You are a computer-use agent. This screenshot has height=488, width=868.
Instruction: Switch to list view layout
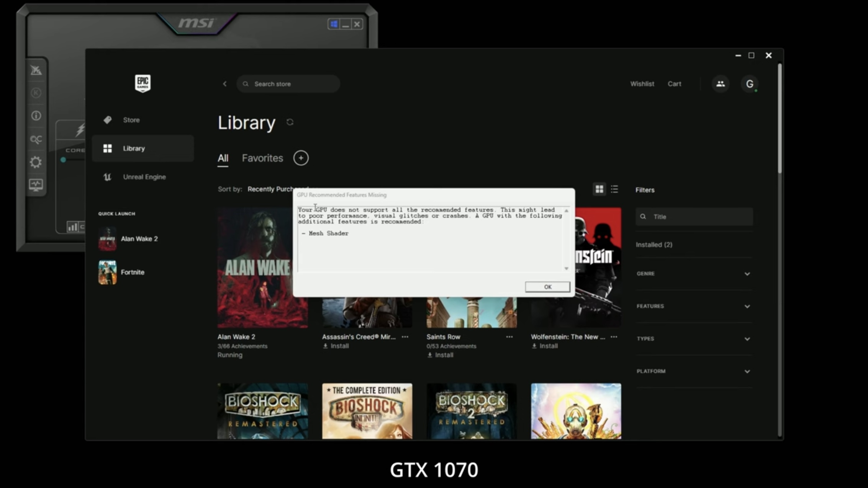pos(614,189)
